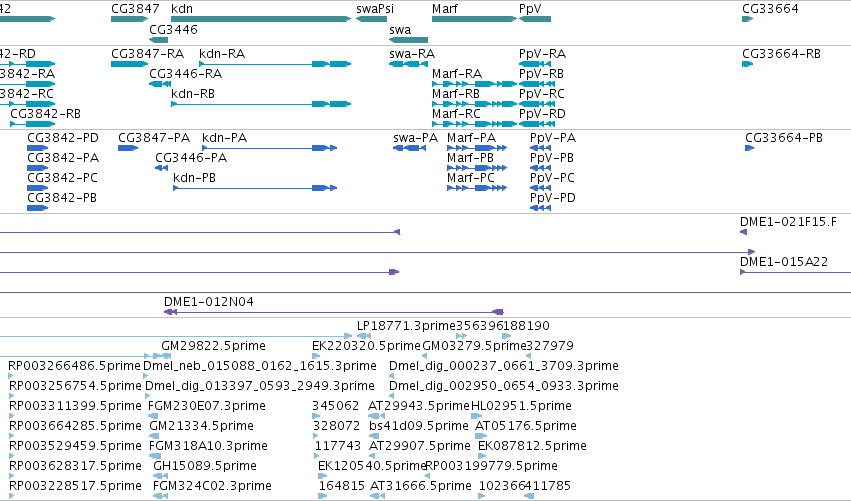Select the GH15089.5prime EST label
This screenshot has width=851, height=501.
pos(205,466)
